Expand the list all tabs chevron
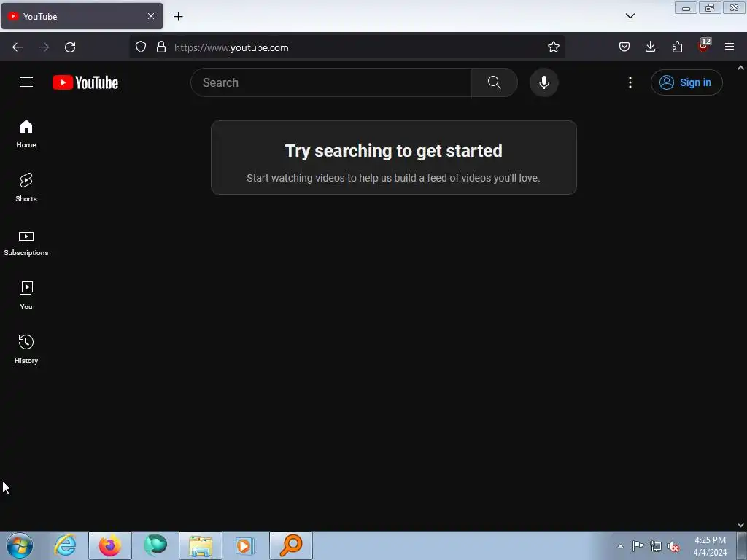This screenshot has height=560, width=747. [x=630, y=16]
